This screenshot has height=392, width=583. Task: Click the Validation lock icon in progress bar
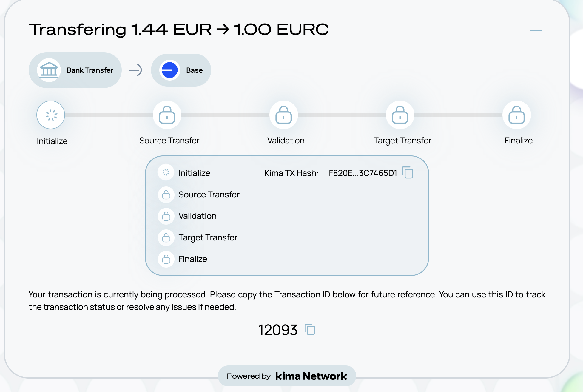tap(283, 115)
